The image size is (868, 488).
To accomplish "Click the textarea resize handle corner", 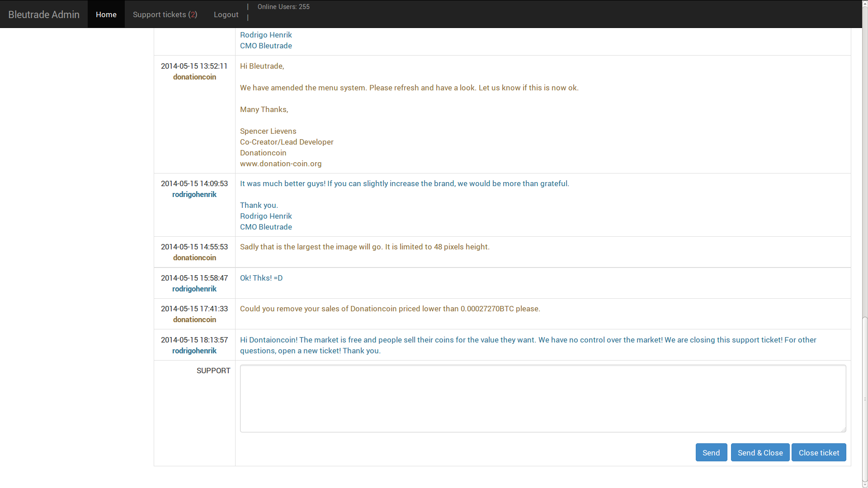I will (x=843, y=429).
